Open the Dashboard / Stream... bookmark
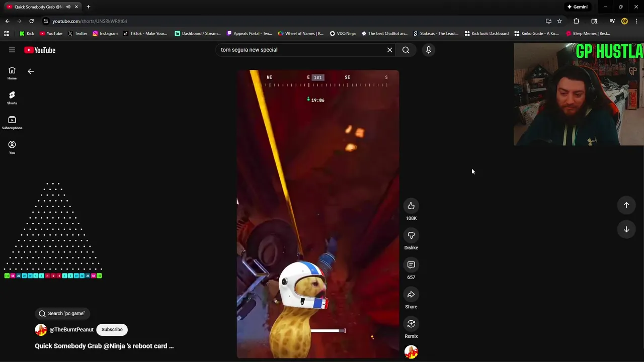Image resolution: width=644 pixels, height=362 pixels. 198,34
